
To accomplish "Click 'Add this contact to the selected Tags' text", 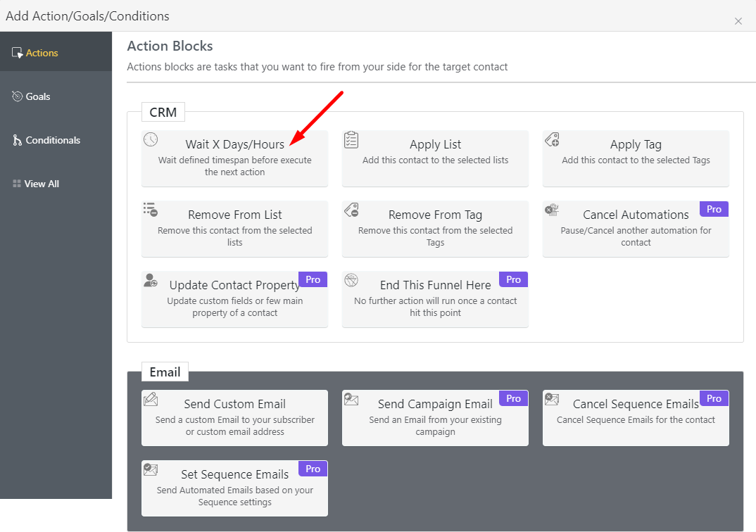I will (x=636, y=160).
